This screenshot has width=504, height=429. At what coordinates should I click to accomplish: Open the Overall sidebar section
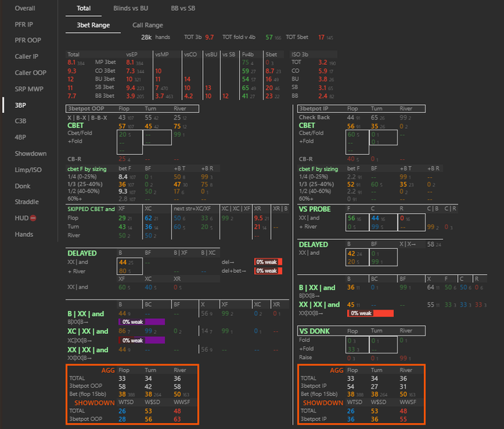pyautogui.click(x=24, y=9)
